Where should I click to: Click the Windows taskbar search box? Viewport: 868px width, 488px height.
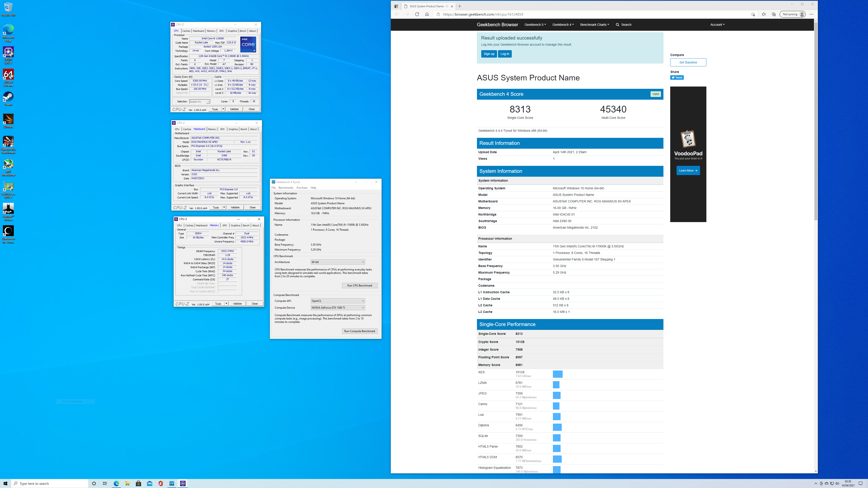[50, 483]
